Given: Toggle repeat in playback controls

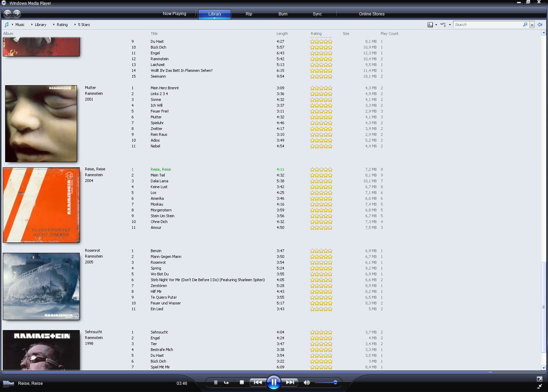Looking at the screenshot, I should coord(226,382).
